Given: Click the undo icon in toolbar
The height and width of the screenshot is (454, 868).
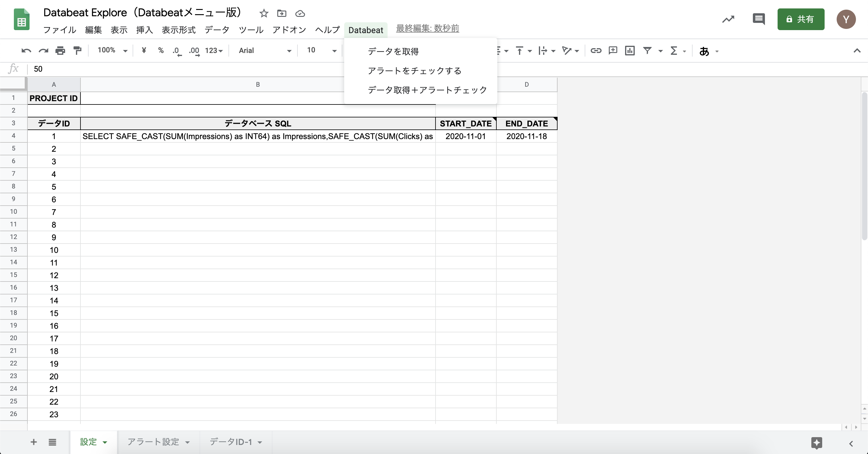Looking at the screenshot, I should tap(26, 51).
